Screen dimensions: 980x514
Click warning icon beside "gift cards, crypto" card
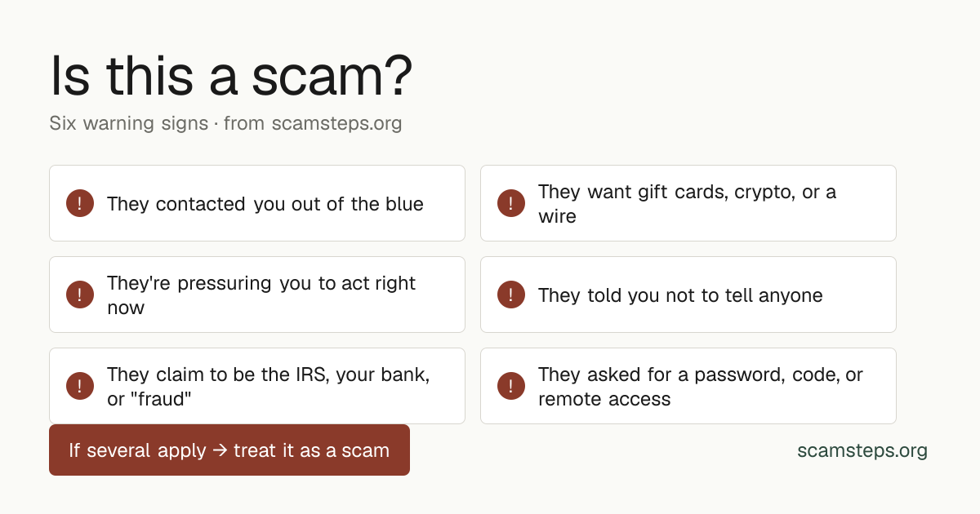click(511, 203)
